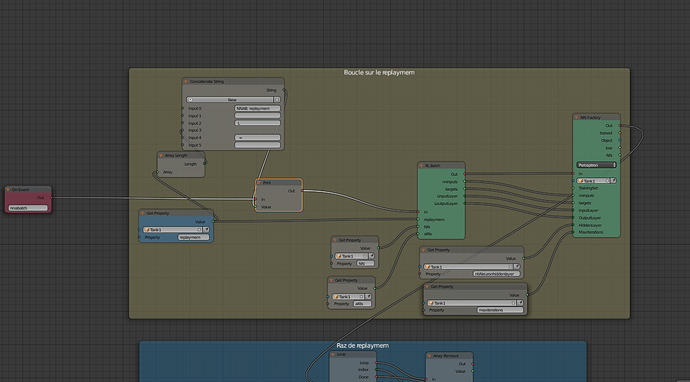The width and height of the screenshot is (690, 382).
Task: Open Tank 1 object picker in nbNeuronhiddenlayer node
Action: tap(468, 267)
